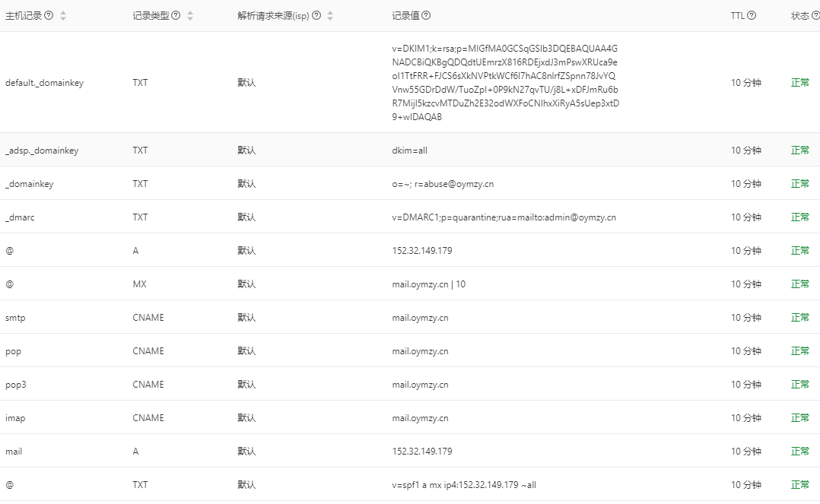Click the DKIM public key record value
The image size is (820, 504).
coord(505,83)
